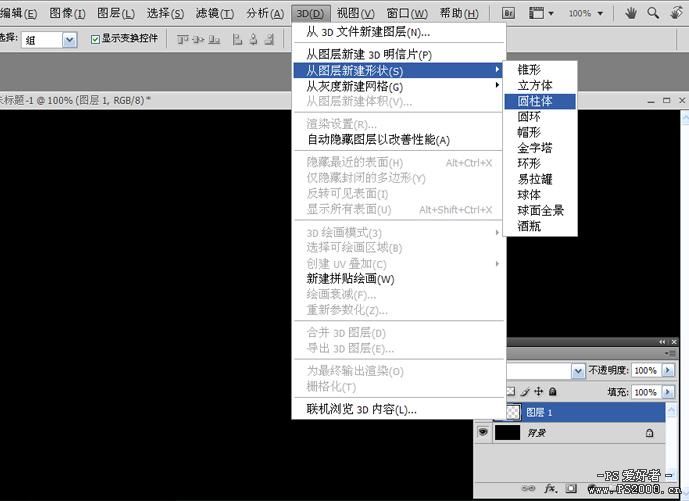
Task: Open the 填充 slider arrow
Action: coord(668,392)
